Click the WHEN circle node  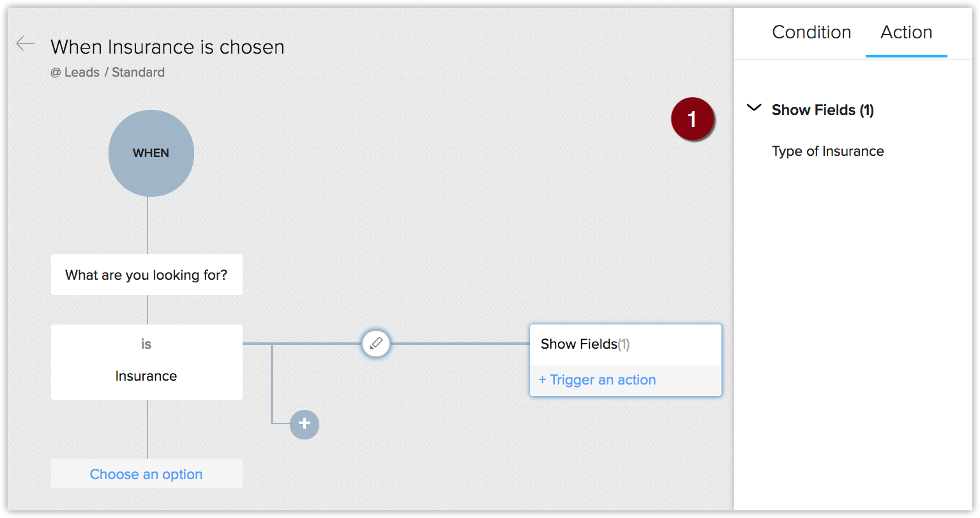click(x=151, y=153)
